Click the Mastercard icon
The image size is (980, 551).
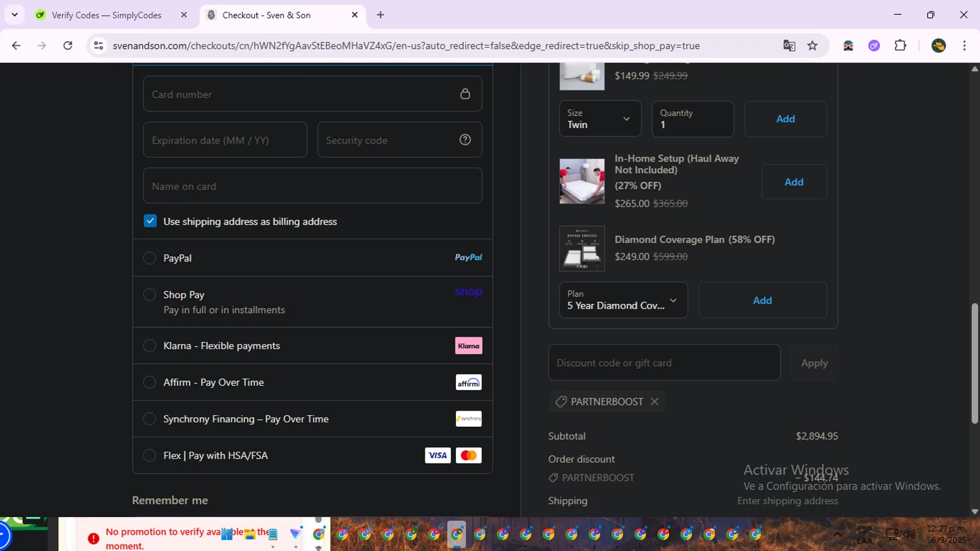[x=468, y=456]
